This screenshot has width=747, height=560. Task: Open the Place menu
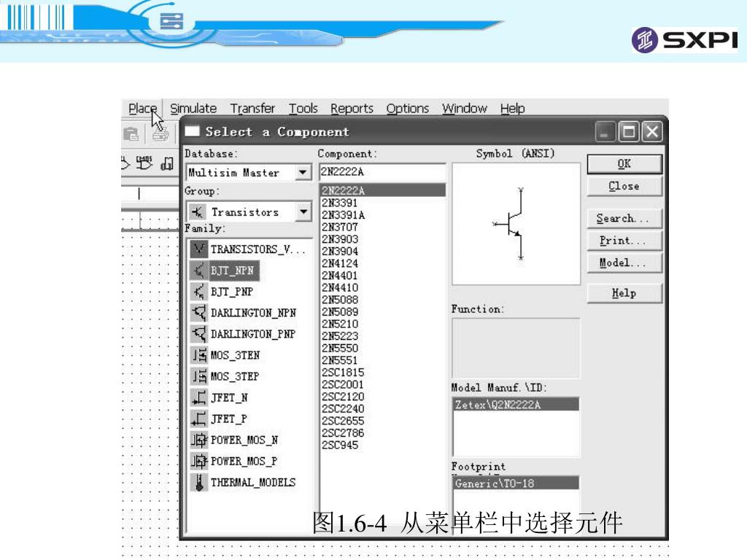tap(142, 109)
